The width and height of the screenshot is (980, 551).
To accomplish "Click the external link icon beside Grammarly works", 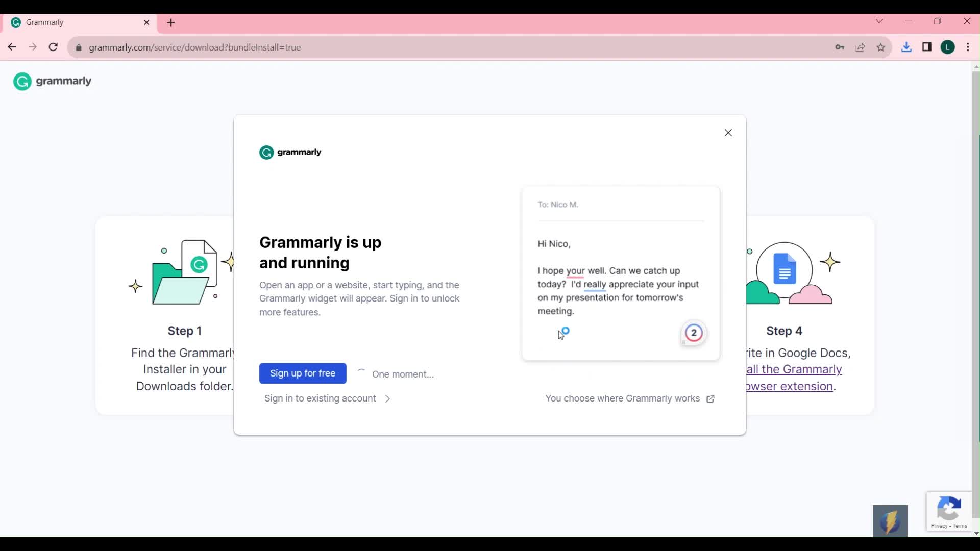I will pos(710,399).
